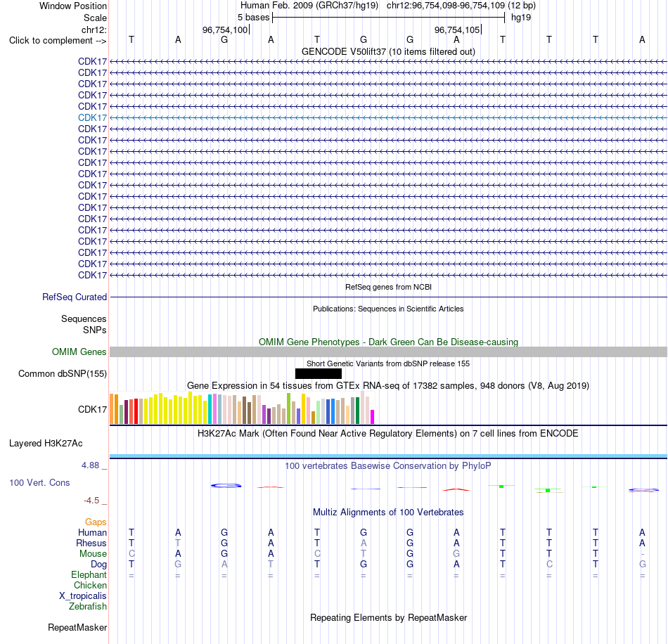
Task: Click the Zebrafish species label
Action: click(x=88, y=606)
